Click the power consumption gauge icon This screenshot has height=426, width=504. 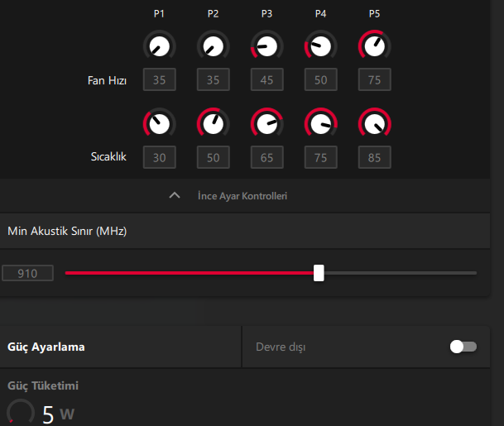[x=21, y=413]
